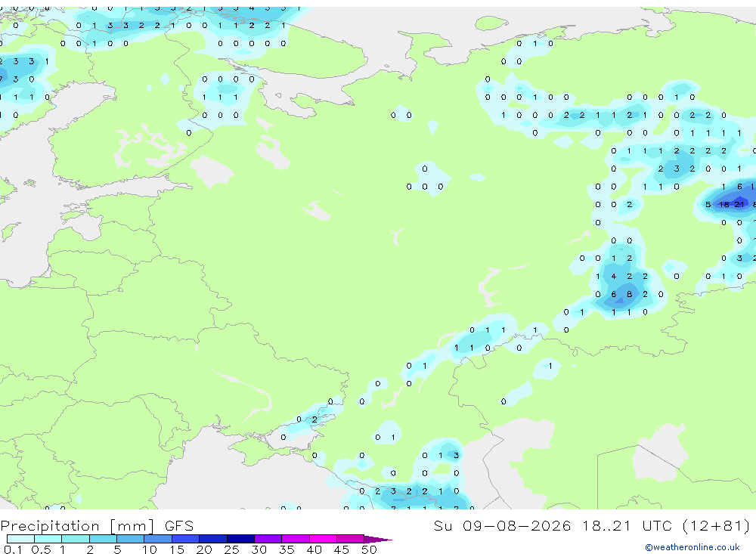Image resolution: width=756 pixels, height=554 pixels.
Task: Pick the 5–10 mm legend swatch
Action: point(131,539)
